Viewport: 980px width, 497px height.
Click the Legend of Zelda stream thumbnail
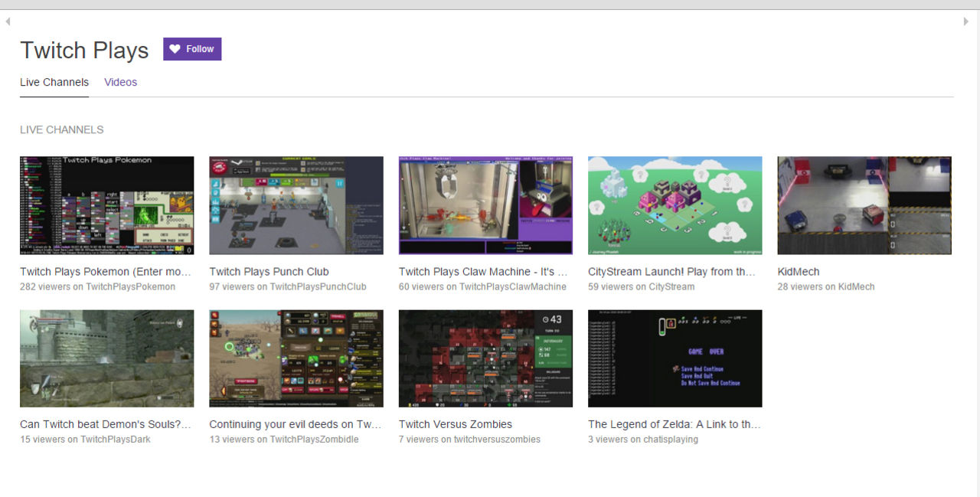pos(675,358)
